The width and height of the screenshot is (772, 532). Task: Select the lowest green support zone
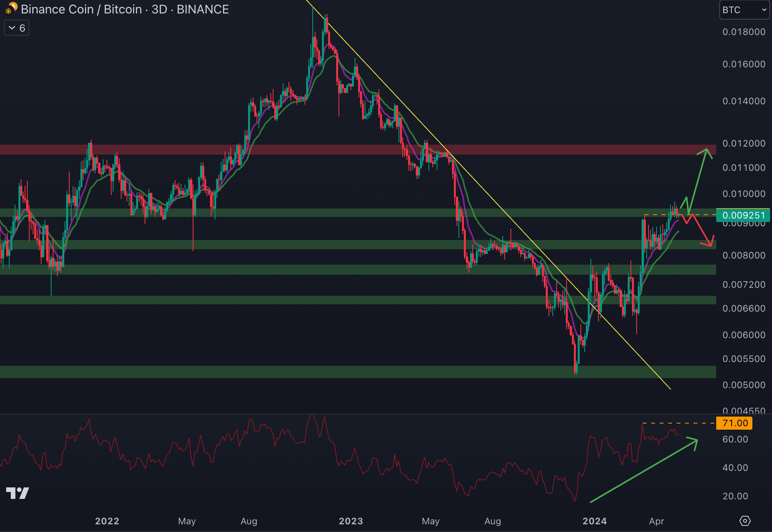308,372
